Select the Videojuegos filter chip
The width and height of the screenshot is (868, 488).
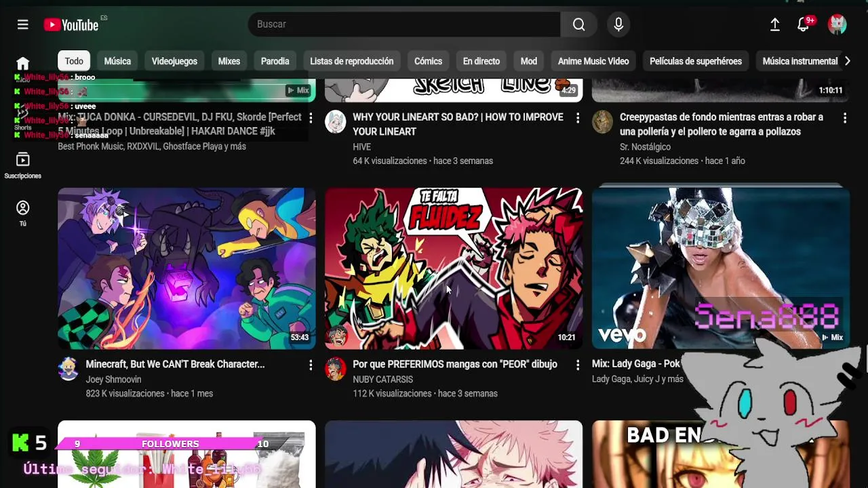click(174, 61)
